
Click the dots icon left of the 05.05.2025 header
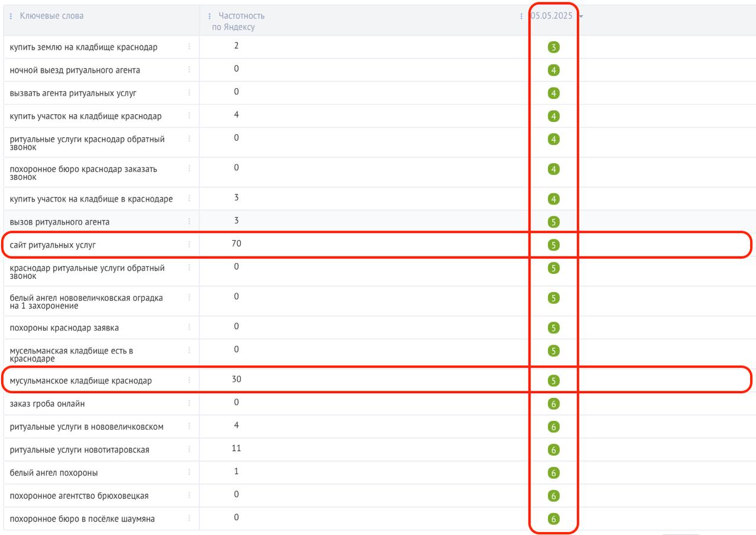tap(521, 17)
